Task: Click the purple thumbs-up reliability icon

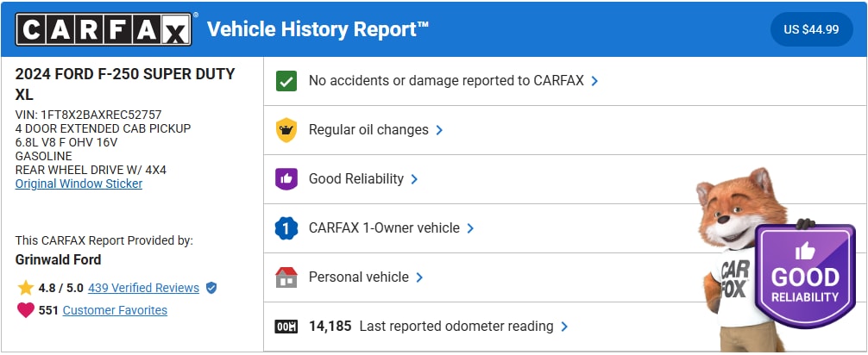Action: click(286, 179)
